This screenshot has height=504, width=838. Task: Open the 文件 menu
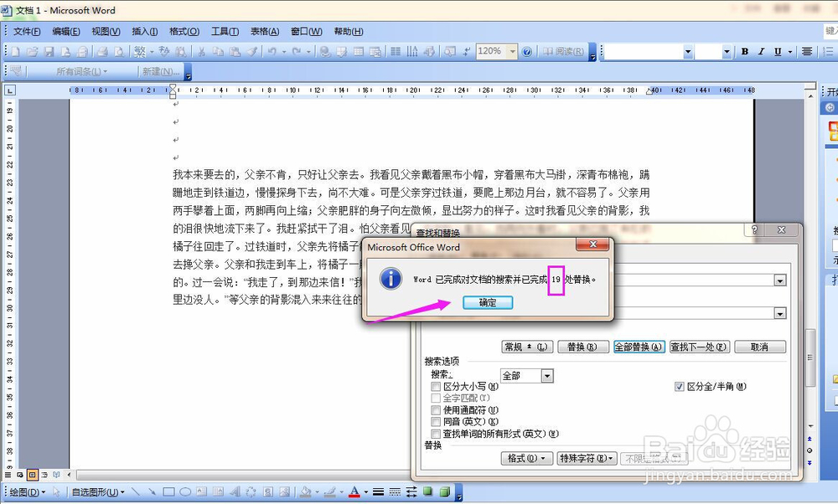click(x=27, y=32)
